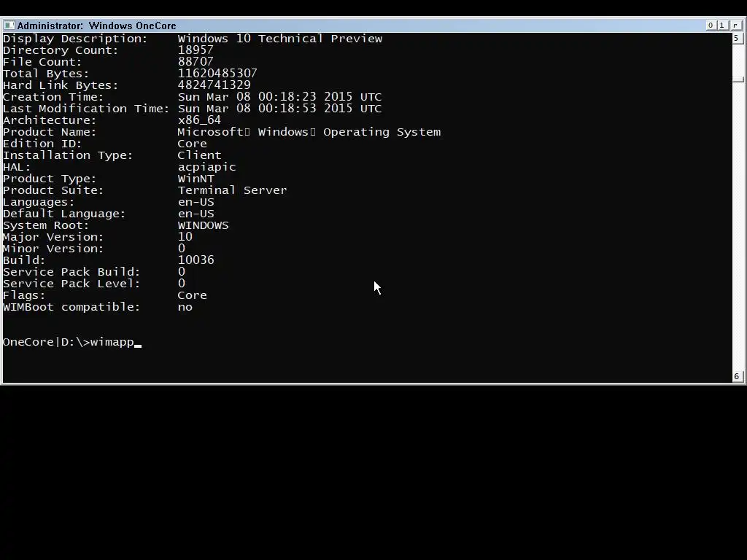Screen dimensions: 747x560
Task: Click the 'HAL:' label
Action: click(x=17, y=167)
